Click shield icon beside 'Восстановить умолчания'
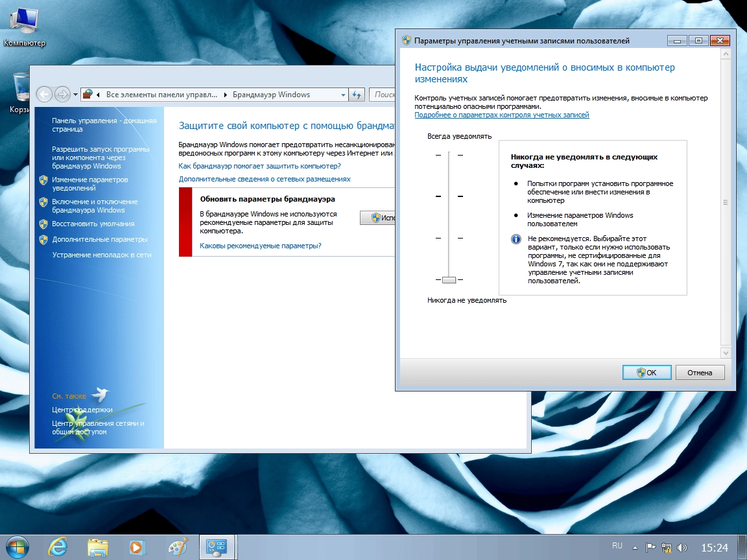The width and height of the screenshot is (747, 560). pyautogui.click(x=43, y=224)
